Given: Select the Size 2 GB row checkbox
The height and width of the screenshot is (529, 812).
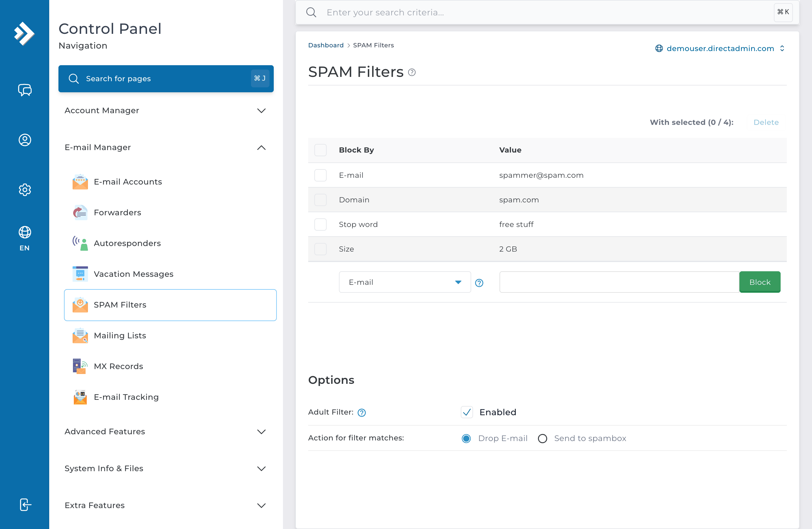Looking at the screenshot, I should (320, 249).
